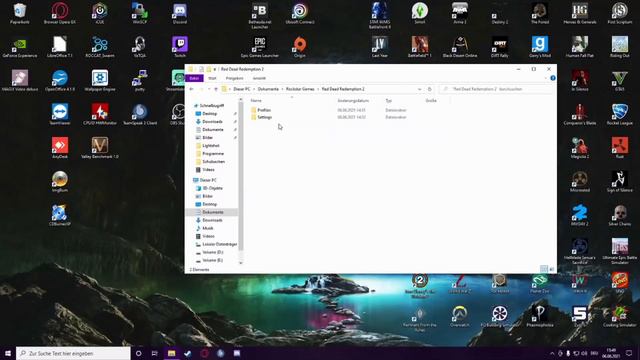
Task: Select 3D-Objekte in navigation pane
Action: pos(212,188)
